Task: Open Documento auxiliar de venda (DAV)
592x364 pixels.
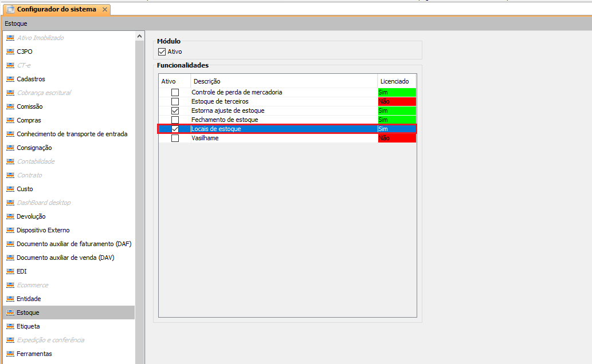Action: pyautogui.click(x=65, y=258)
